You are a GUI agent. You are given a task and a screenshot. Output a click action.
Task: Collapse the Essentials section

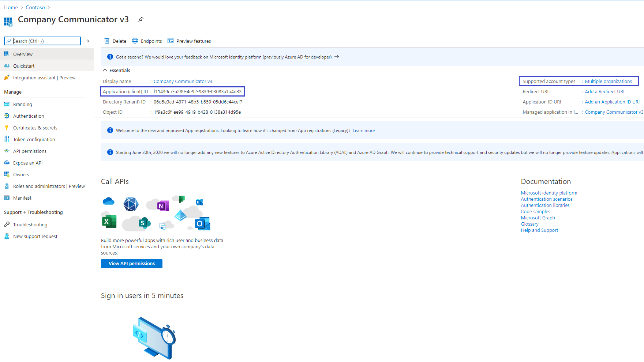pos(105,70)
